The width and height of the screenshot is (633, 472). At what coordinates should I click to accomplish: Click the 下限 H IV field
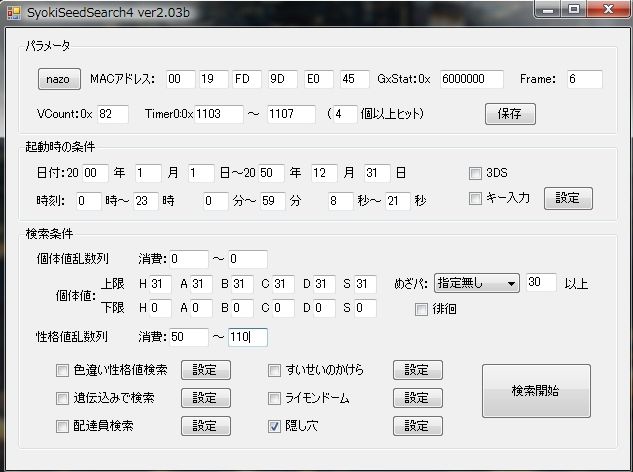point(160,308)
